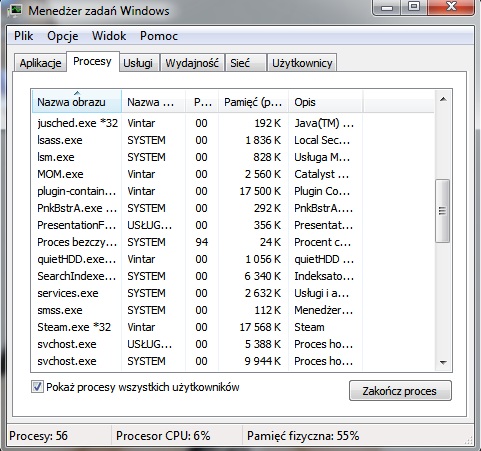481x451 pixels.
Task: Click the Local Sec... description cell
Action: tap(322, 140)
